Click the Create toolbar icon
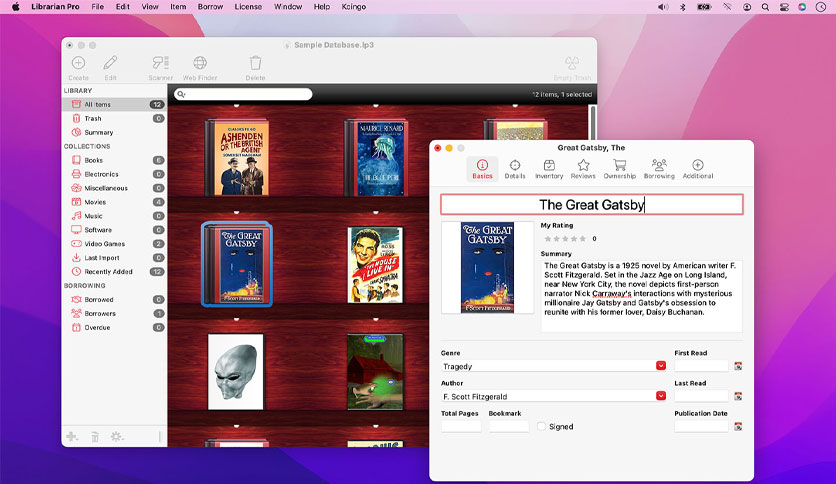The width and height of the screenshot is (836, 484). pyautogui.click(x=78, y=63)
